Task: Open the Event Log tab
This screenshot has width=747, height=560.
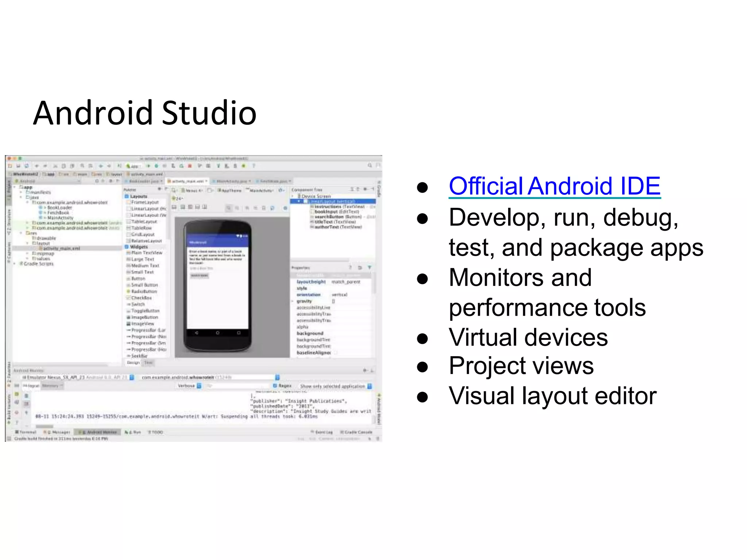Action: coord(322,432)
